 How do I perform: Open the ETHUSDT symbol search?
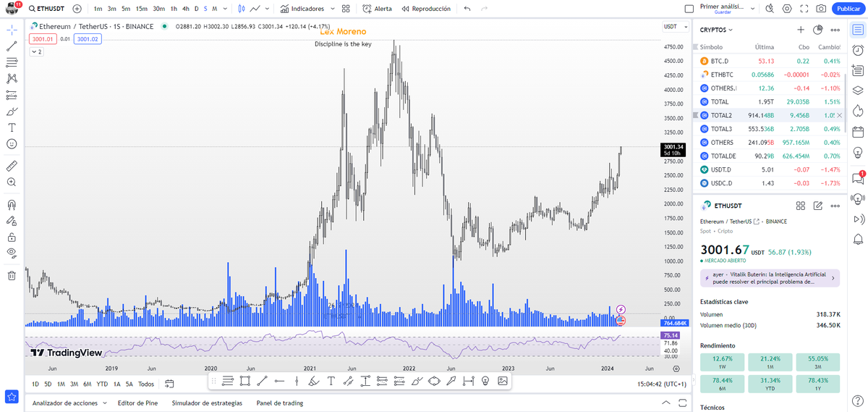(x=48, y=9)
